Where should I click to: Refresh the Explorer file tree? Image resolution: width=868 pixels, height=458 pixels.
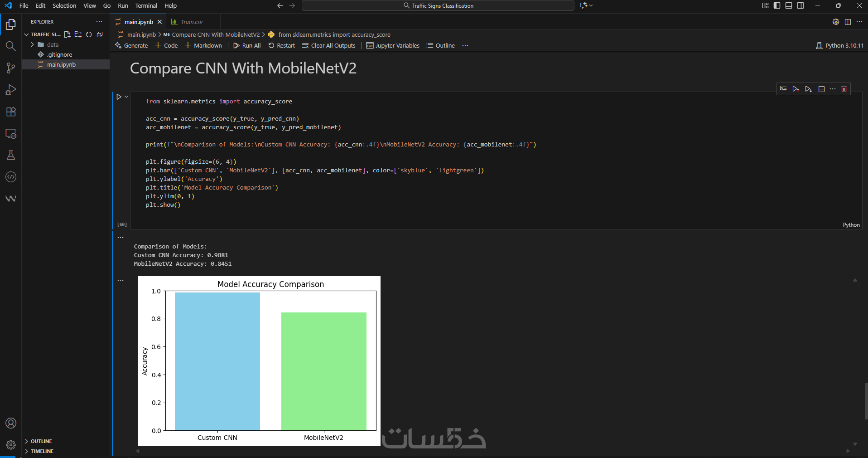(89, 34)
